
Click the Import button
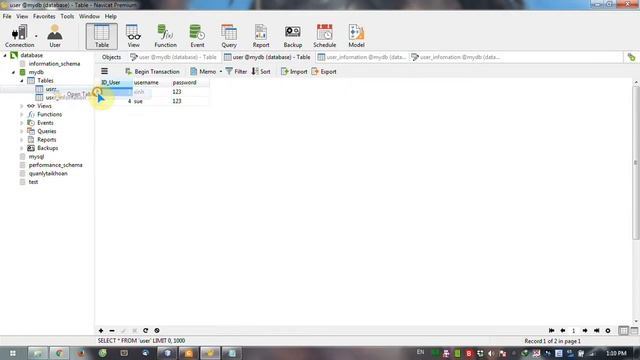pos(294,72)
